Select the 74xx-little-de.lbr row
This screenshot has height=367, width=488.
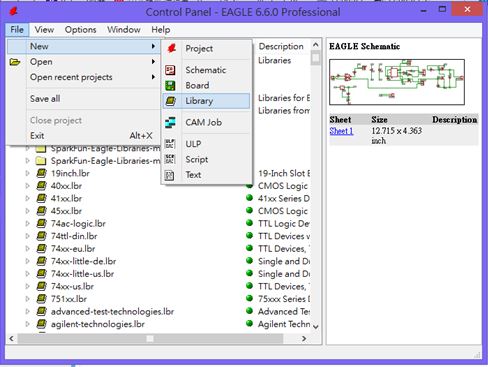pos(158,261)
